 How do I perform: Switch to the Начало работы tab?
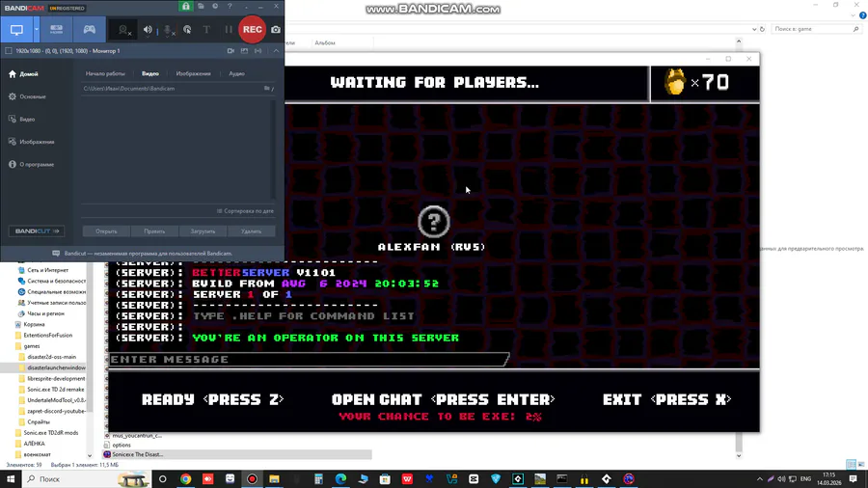click(105, 73)
